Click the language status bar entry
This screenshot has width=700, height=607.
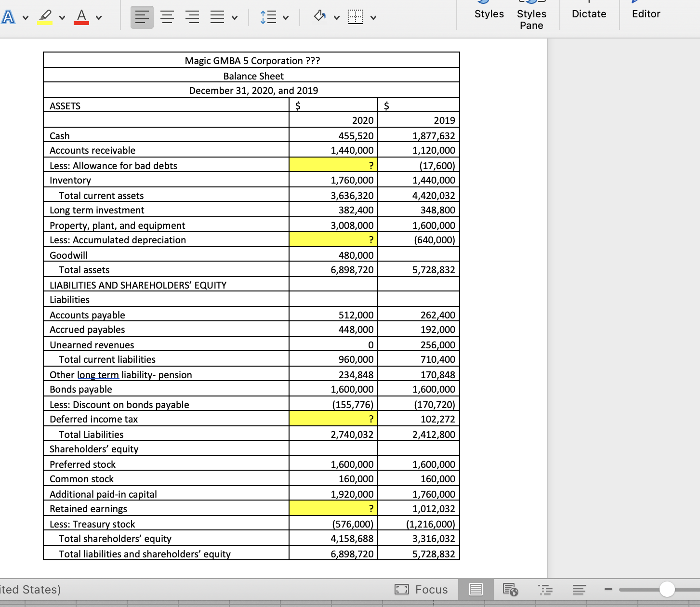(x=30, y=589)
